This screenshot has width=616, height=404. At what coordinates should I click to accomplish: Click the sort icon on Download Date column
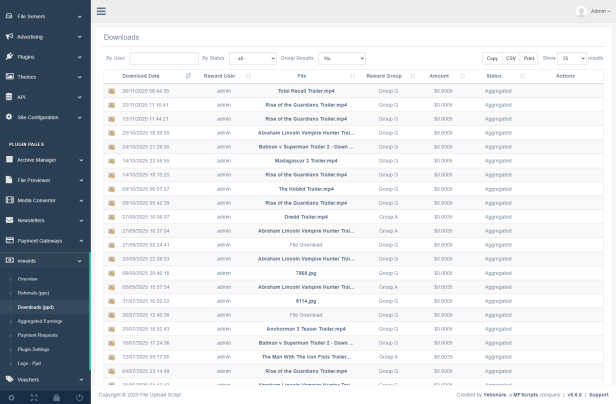click(188, 75)
